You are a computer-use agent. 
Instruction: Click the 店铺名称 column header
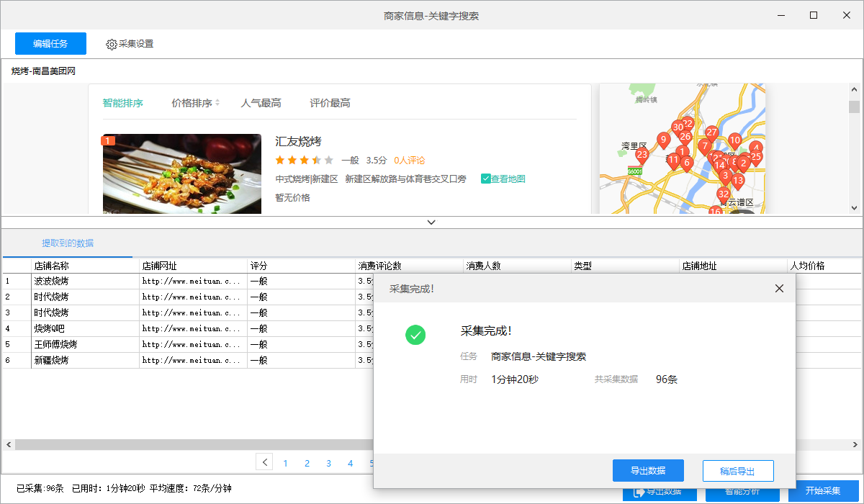pos(86,266)
